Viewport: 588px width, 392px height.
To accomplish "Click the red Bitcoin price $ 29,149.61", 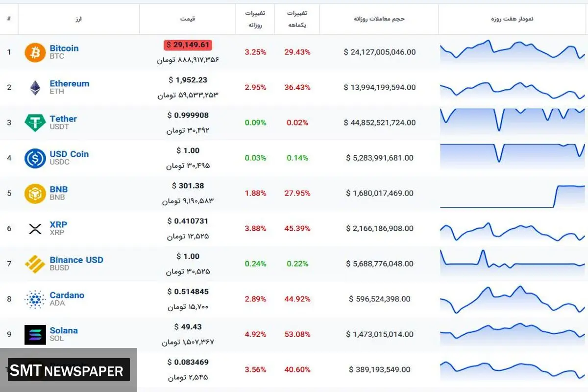I will (x=188, y=45).
